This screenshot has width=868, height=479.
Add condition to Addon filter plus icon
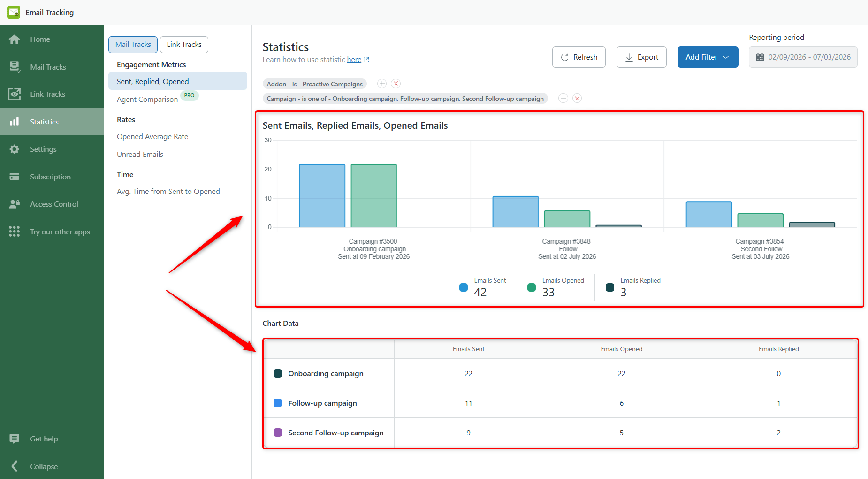coord(382,84)
